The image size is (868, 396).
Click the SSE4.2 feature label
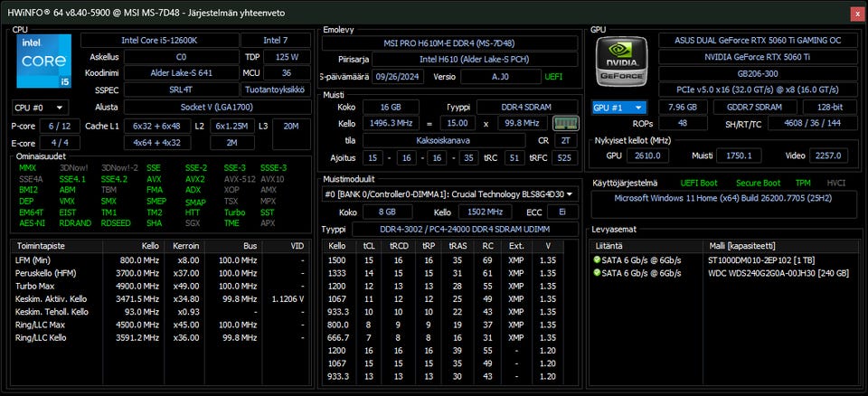114,179
